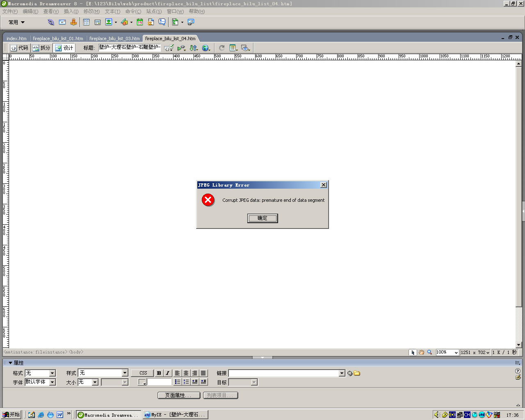The height and width of the screenshot is (420, 525).
Task: Click the Browse for File folder icon
Action: [357, 373]
